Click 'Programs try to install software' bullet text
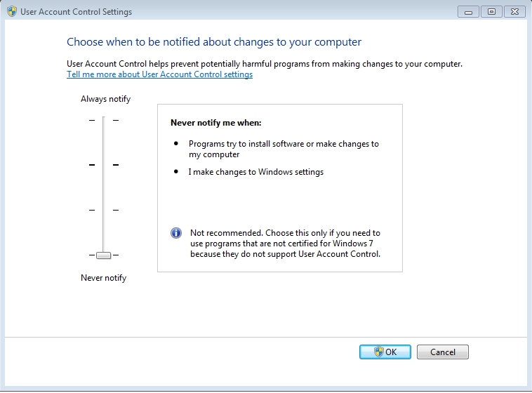 click(284, 149)
